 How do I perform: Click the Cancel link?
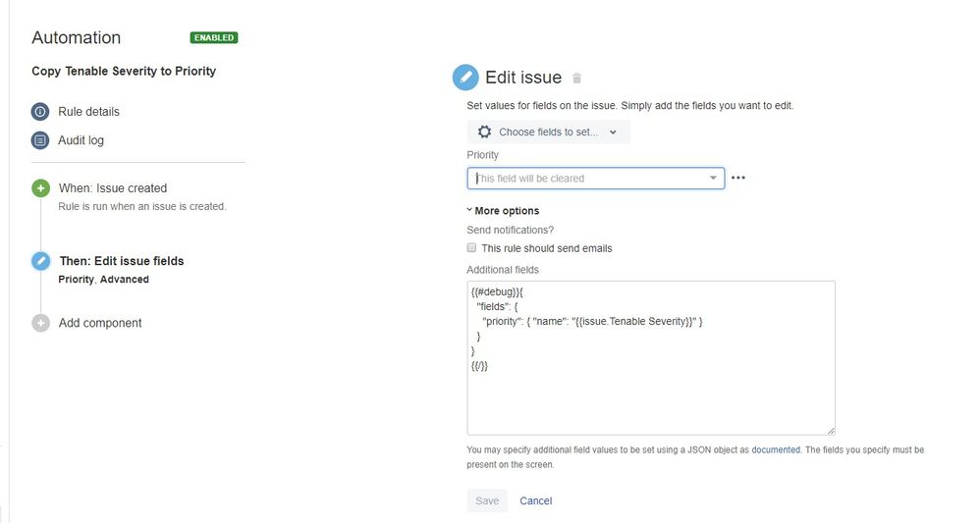[x=535, y=500]
